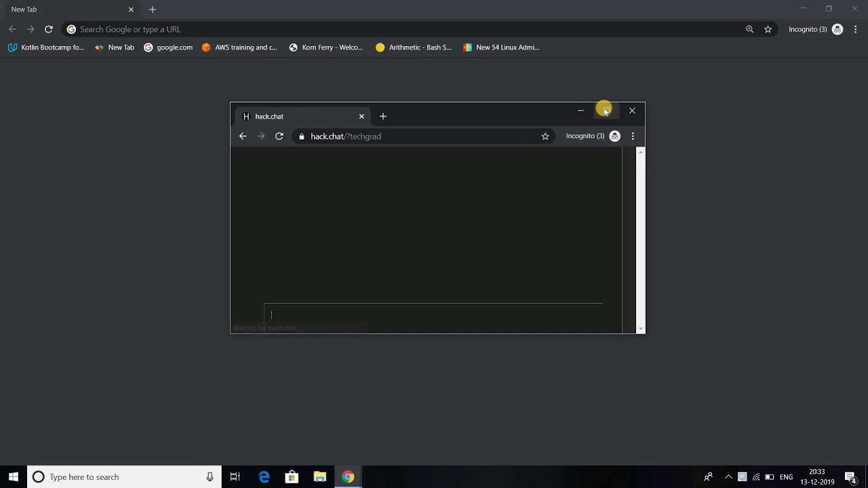Open New Tab bookmark in bookmarks bar
This screenshot has width=868, height=488.
115,47
